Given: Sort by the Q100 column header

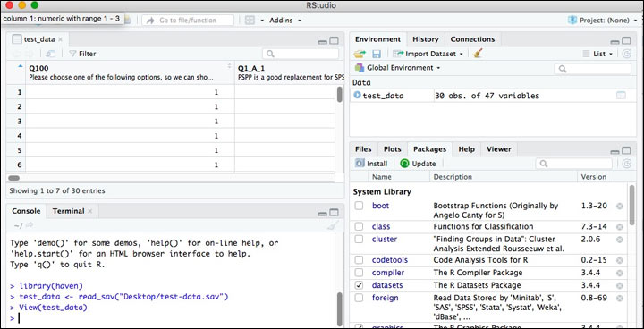Looking at the screenshot, I should tap(130, 72).
